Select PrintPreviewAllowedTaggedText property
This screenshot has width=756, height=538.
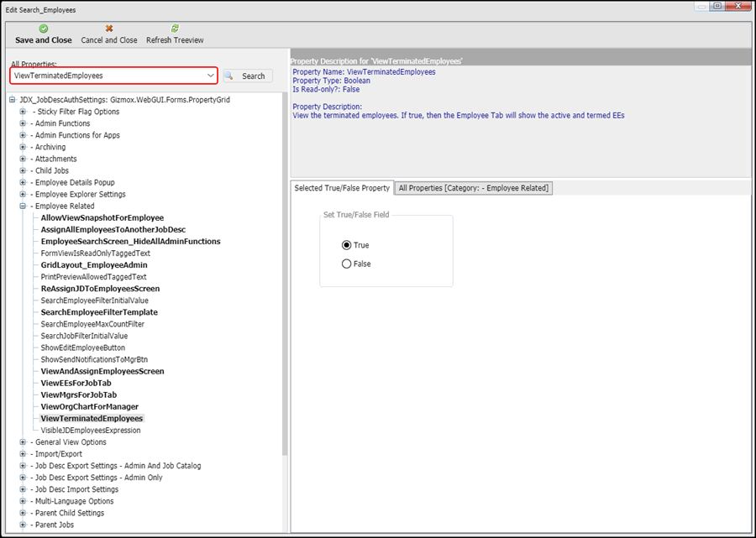(x=93, y=277)
